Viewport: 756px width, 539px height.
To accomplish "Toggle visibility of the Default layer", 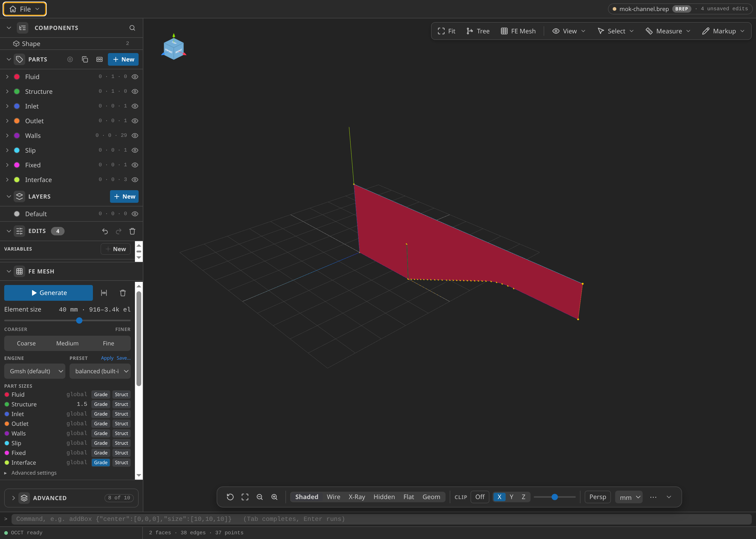I will point(135,214).
